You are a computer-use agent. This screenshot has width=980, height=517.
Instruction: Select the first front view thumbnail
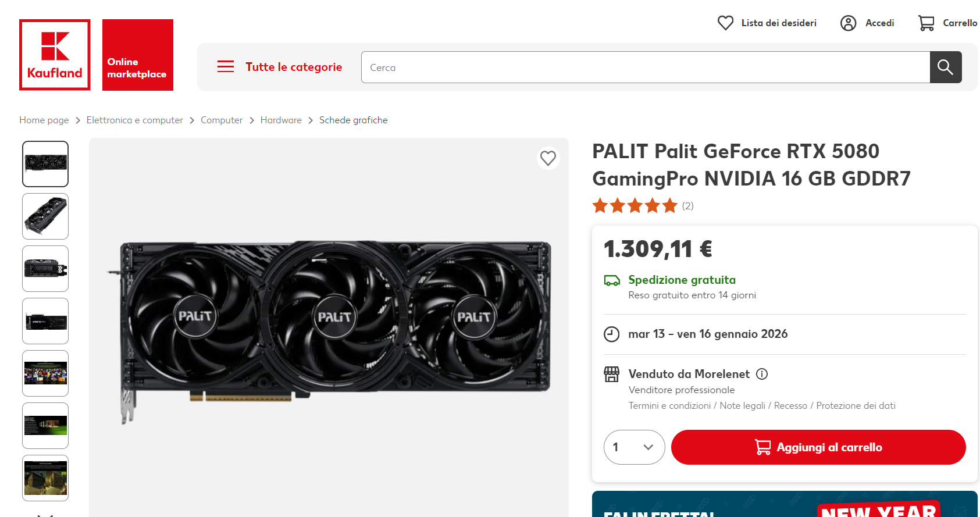coord(45,164)
